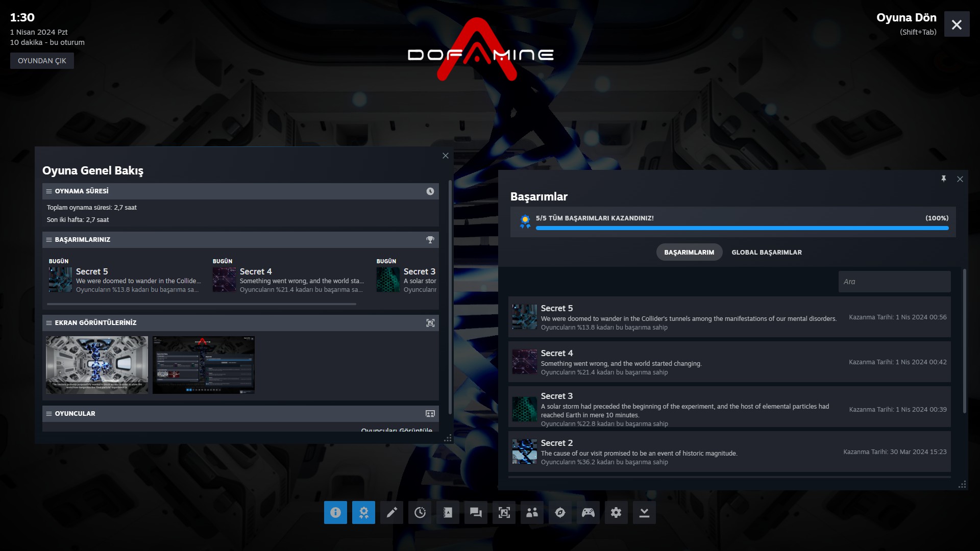Click the OYUNDAN ÇIK button

[42, 61]
